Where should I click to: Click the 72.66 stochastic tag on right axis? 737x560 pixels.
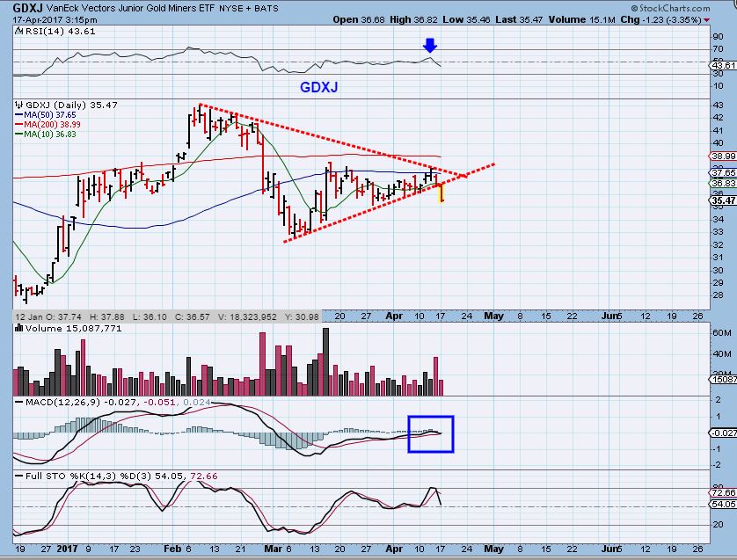click(723, 493)
